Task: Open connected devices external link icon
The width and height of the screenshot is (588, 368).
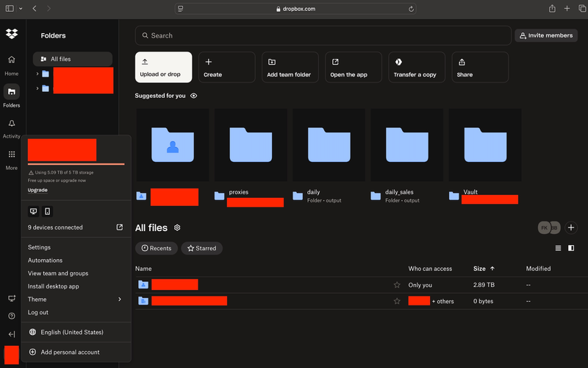Action: [x=120, y=227]
